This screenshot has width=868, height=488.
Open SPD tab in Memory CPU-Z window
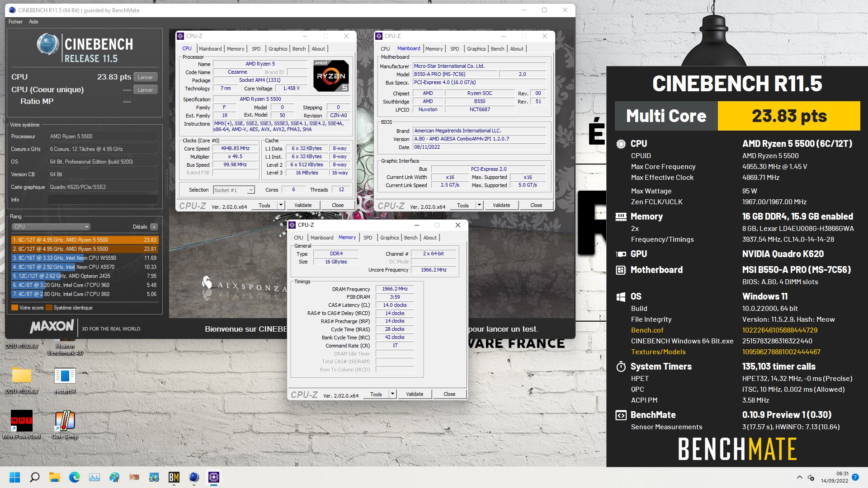(368, 238)
